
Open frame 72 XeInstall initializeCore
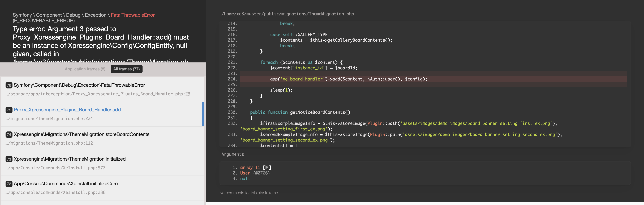[x=102, y=188]
